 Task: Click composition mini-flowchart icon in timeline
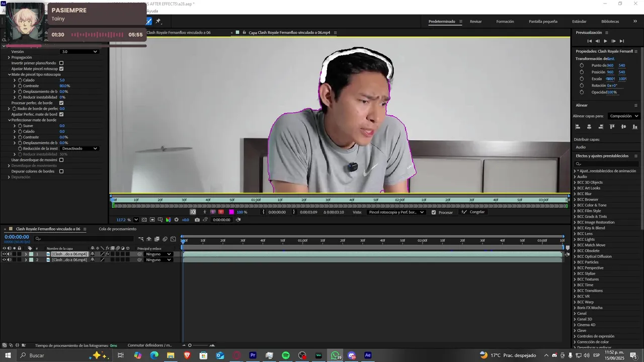(141, 239)
